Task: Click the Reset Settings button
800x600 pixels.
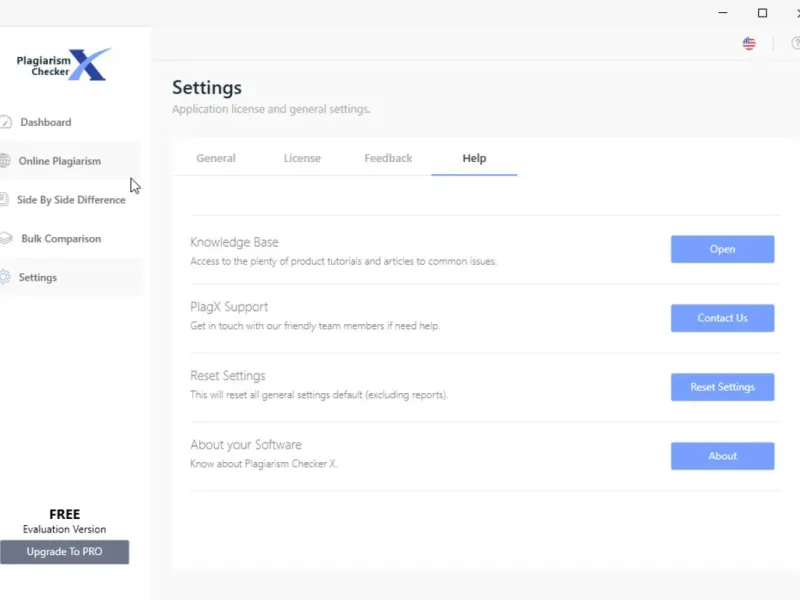Action: tap(722, 387)
